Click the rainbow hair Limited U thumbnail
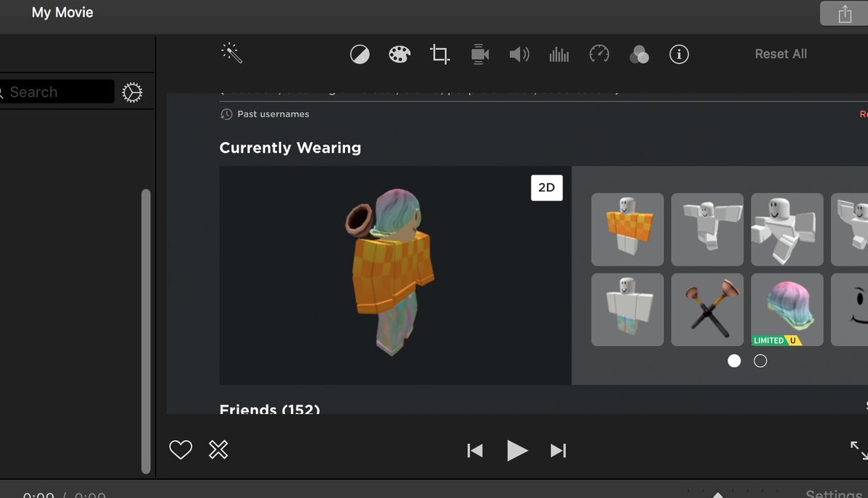868x498 pixels. [787, 310]
